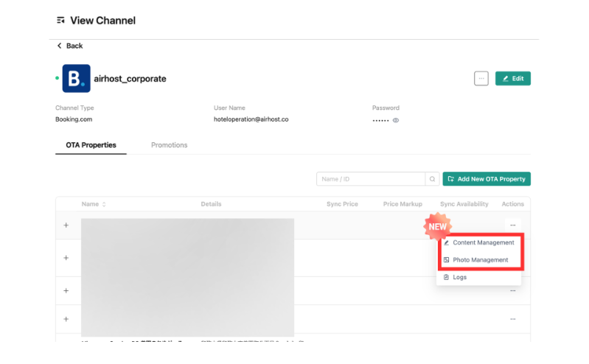Expand the fourth property row
Viewport: 589px width, 364px height.
(x=66, y=319)
